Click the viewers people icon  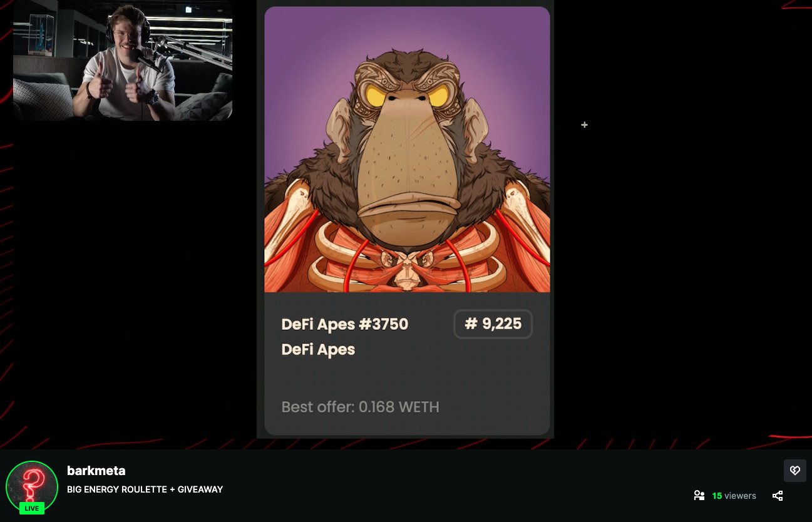699,496
